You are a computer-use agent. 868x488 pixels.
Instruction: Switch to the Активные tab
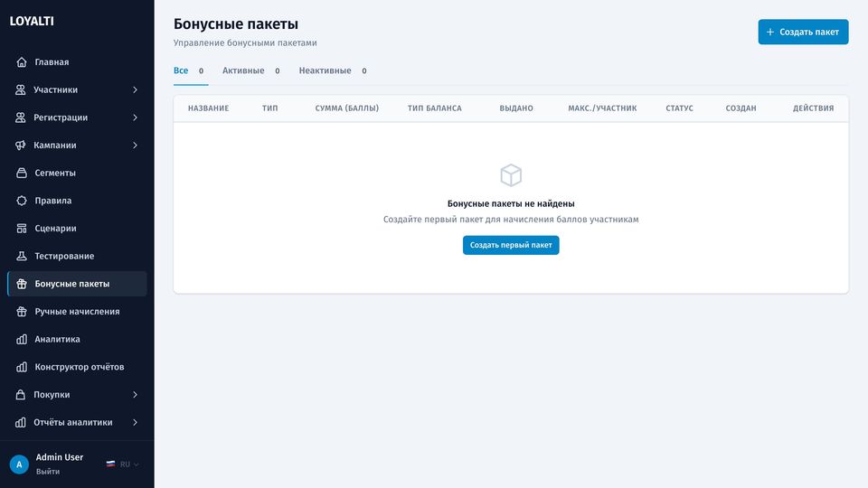[250, 70]
